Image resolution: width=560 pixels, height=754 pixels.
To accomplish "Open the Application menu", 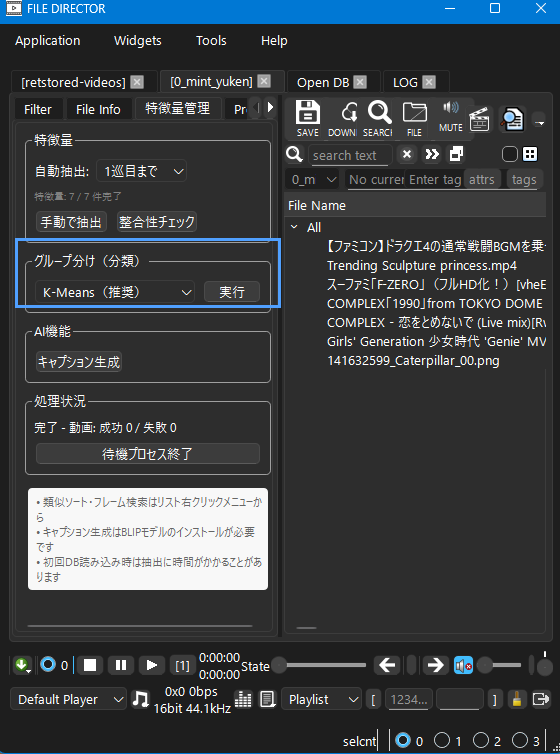I will coord(48,41).
